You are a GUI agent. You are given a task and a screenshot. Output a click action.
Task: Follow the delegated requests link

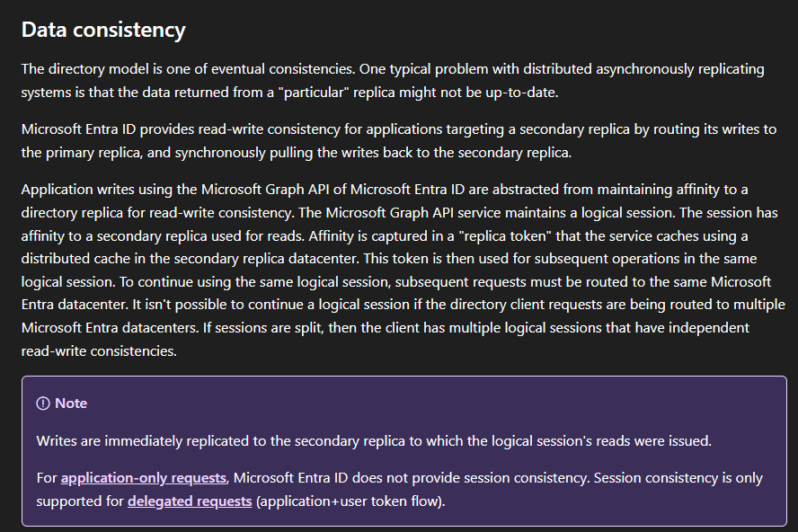click(x=190, y=501)
